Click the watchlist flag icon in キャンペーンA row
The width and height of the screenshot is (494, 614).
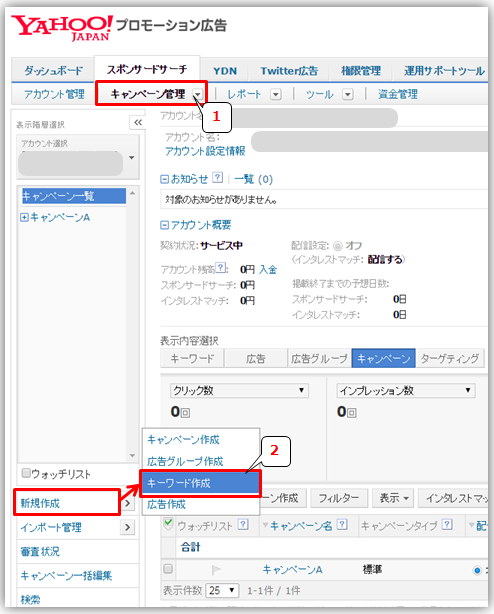coord(216,569)
